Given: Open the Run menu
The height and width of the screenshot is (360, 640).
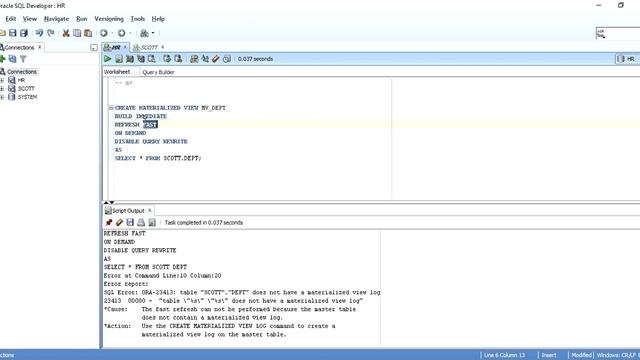Looking at the screenshot, I should click(82, 19).
